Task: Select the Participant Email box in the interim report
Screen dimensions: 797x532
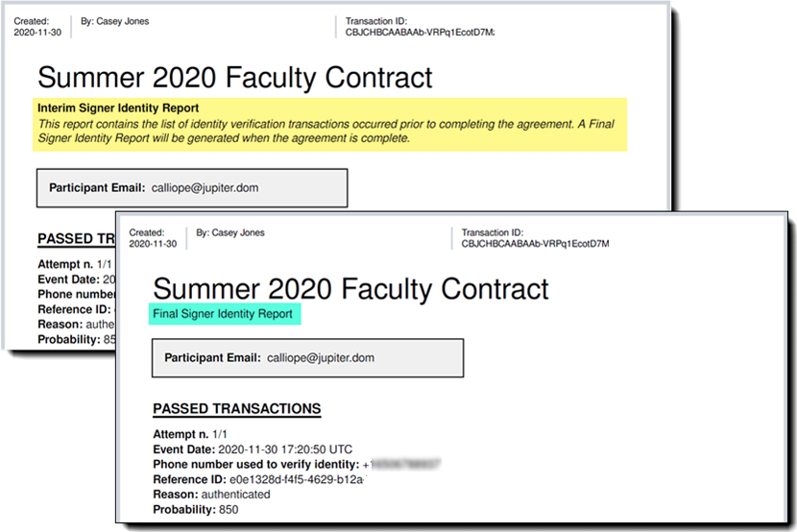Action: (x=191, y=187)
